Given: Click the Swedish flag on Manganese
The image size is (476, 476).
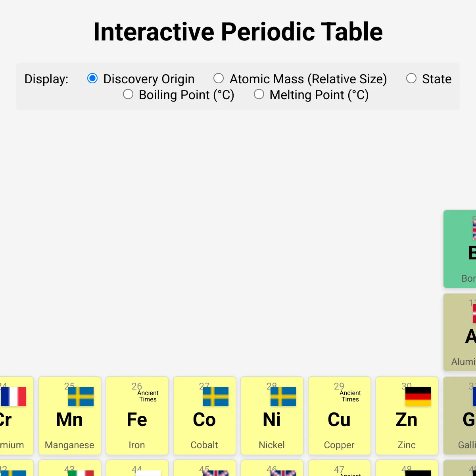Looking at the screenshot, I should 81,397.
